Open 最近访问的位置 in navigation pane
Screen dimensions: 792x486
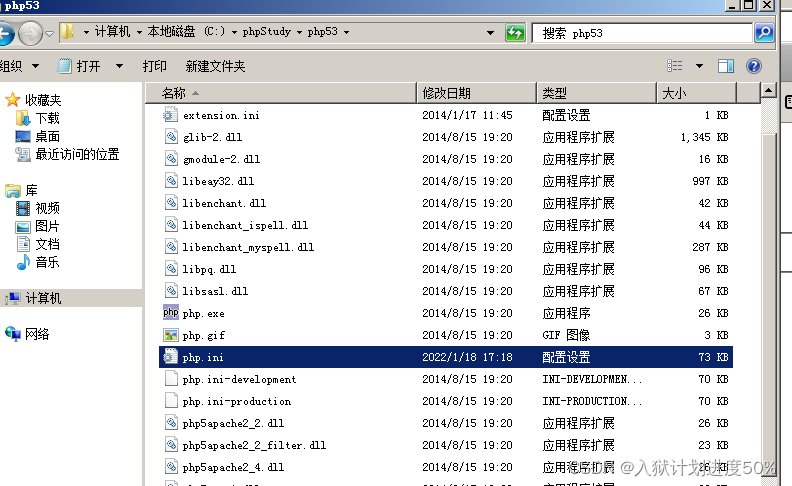click(77, 154)
